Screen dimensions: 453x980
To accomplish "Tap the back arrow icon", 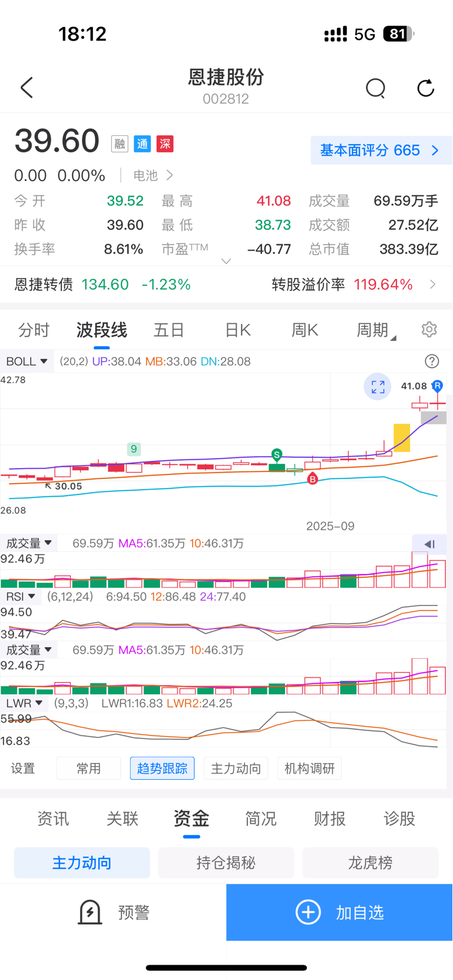I will click(27, 88).
